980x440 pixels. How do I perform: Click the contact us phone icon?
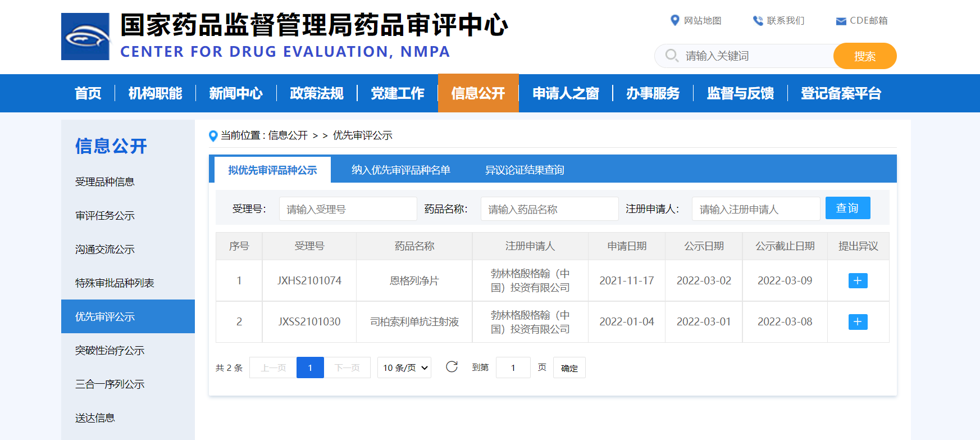[758, 21]
